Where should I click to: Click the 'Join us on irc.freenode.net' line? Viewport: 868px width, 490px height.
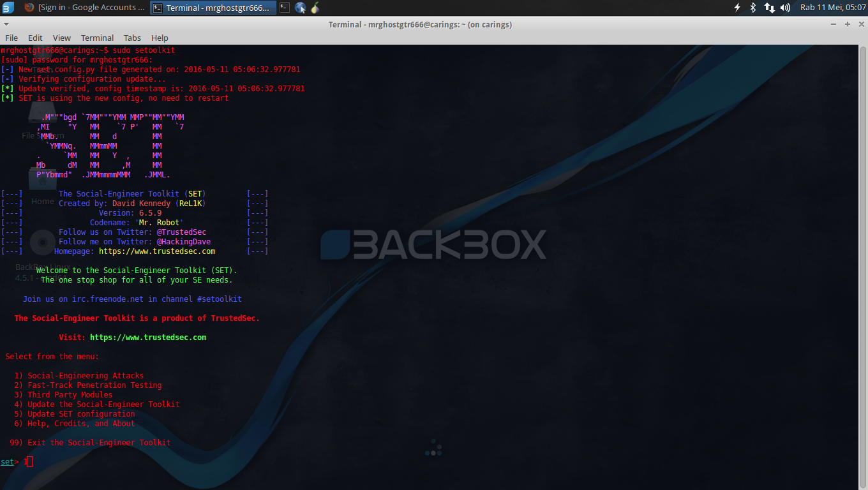(132, 299)
